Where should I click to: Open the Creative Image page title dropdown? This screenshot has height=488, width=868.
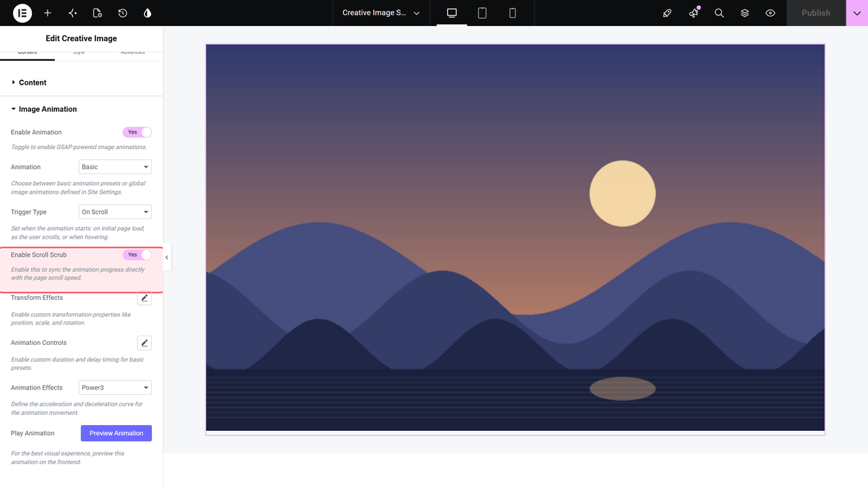click(x=380, y=13)
